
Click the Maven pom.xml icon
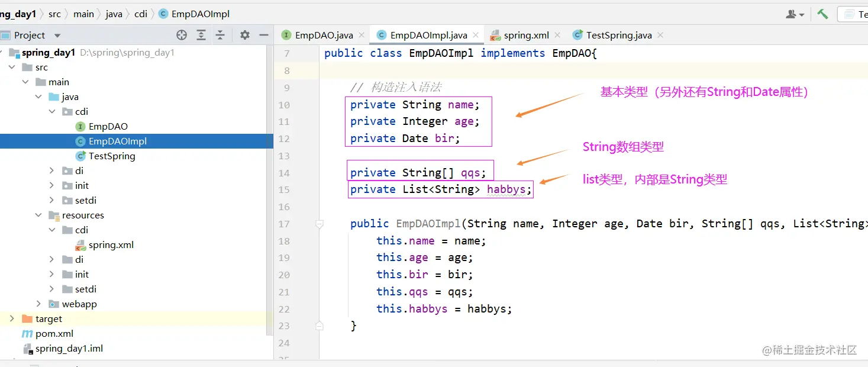pos(27,334)
